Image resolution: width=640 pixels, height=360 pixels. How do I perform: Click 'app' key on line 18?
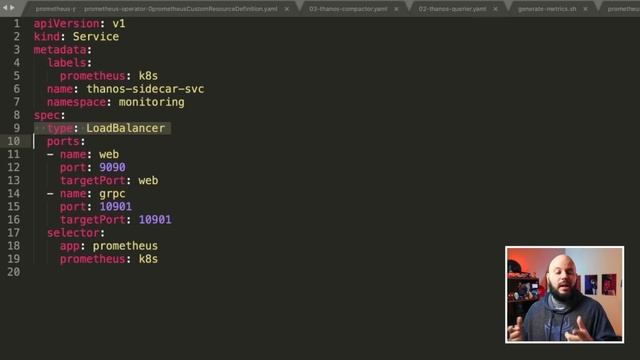(70, 246)
